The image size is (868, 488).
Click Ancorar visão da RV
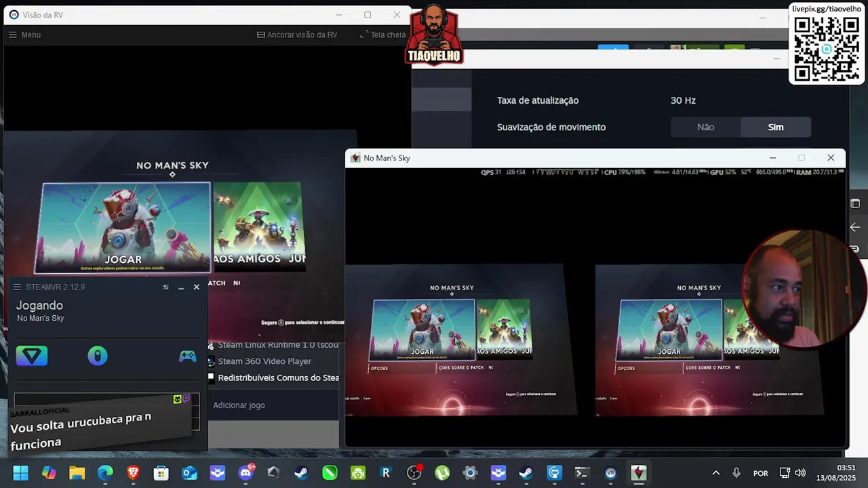297,35
